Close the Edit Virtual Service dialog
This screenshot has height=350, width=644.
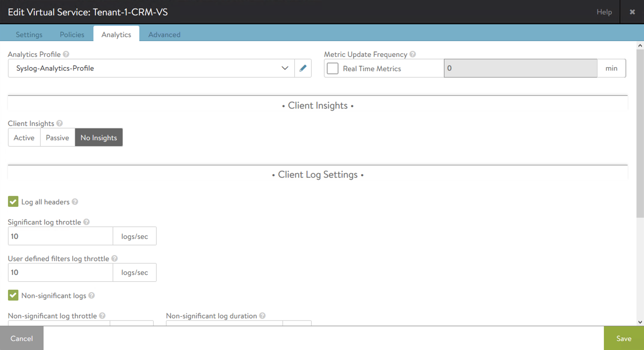632,12
